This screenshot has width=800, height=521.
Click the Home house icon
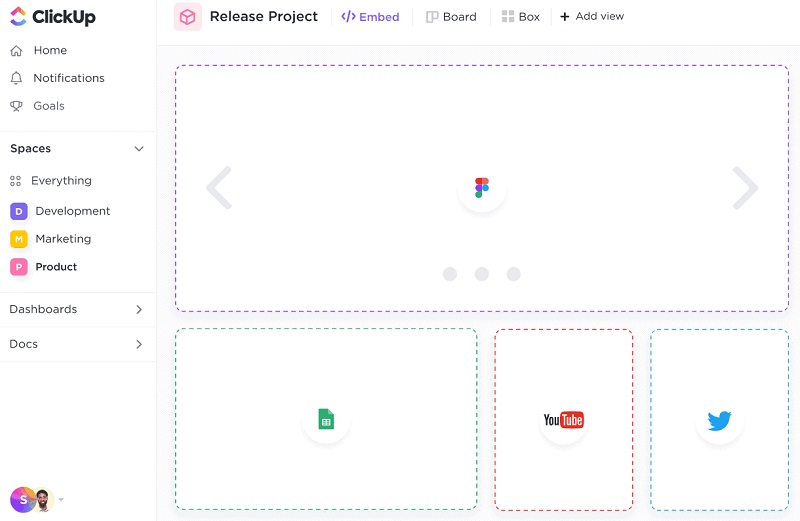point(16,51)
